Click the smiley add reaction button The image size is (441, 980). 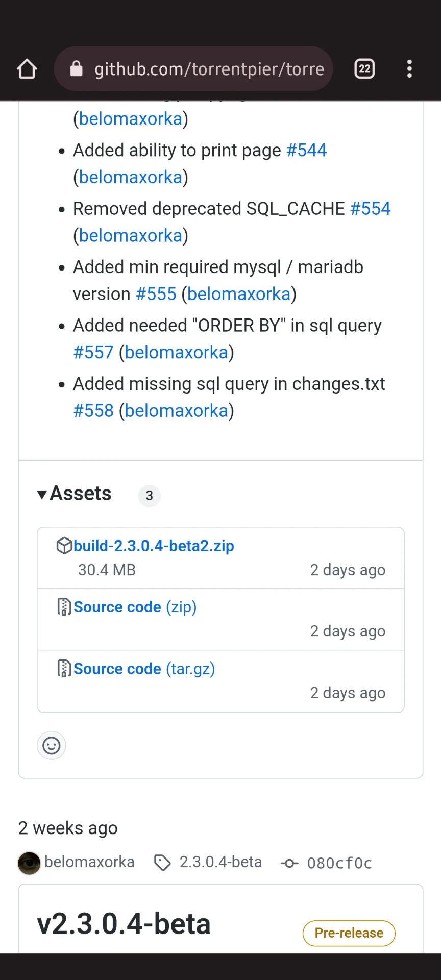click(52, 746)
